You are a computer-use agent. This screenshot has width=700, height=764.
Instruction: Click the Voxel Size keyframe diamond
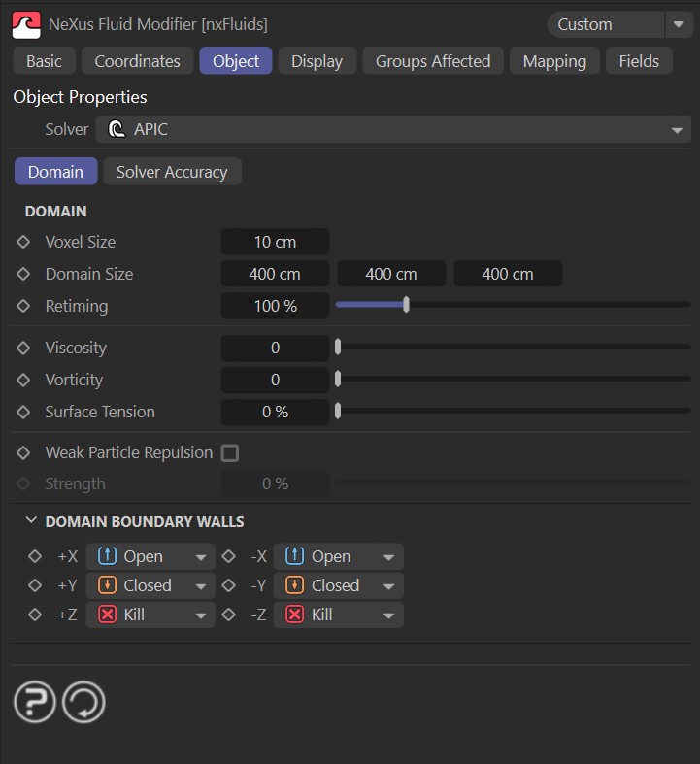tap(24, 242)
